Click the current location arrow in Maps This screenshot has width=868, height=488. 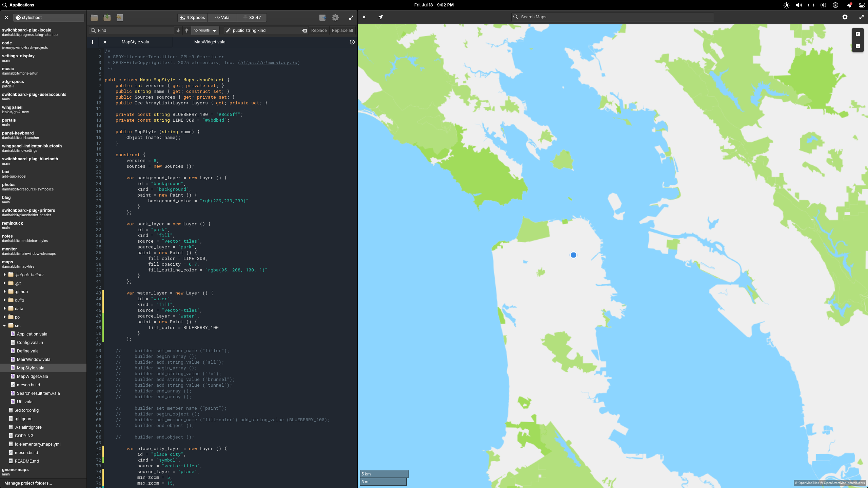tap(380, 17)
